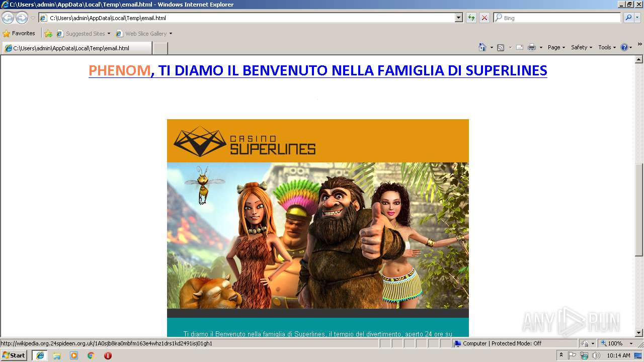
Task: Click the status bar hovered URL text
Action: 107,343
